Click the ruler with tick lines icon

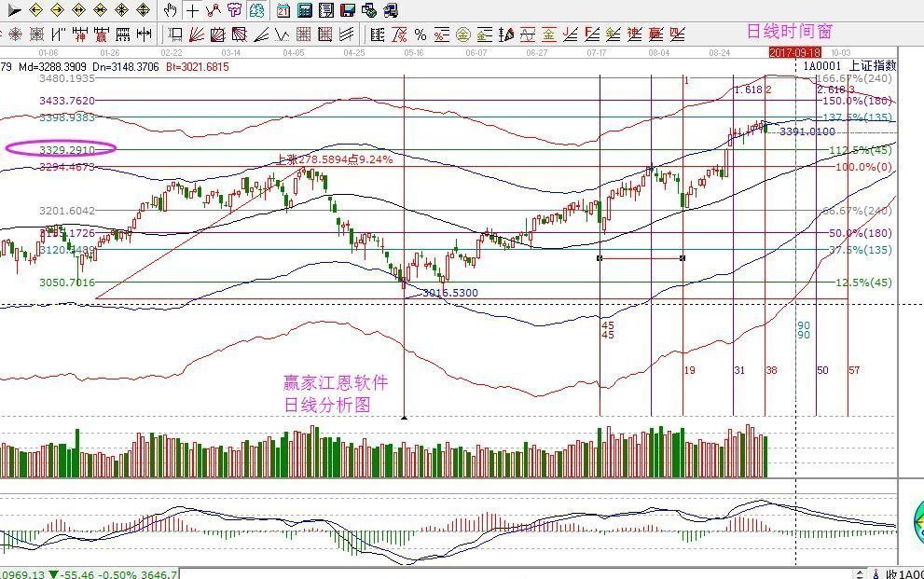point(377,34)
